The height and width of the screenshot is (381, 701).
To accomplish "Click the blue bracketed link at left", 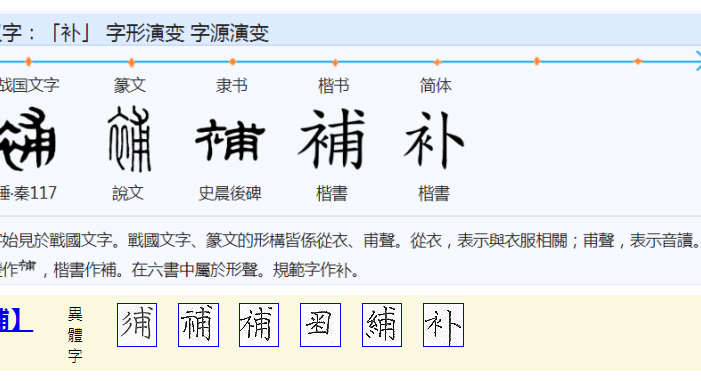I will (16, 320).
